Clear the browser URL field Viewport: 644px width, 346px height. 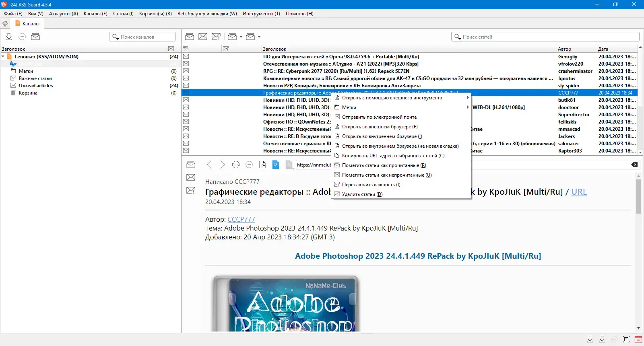tap(634, 165)
